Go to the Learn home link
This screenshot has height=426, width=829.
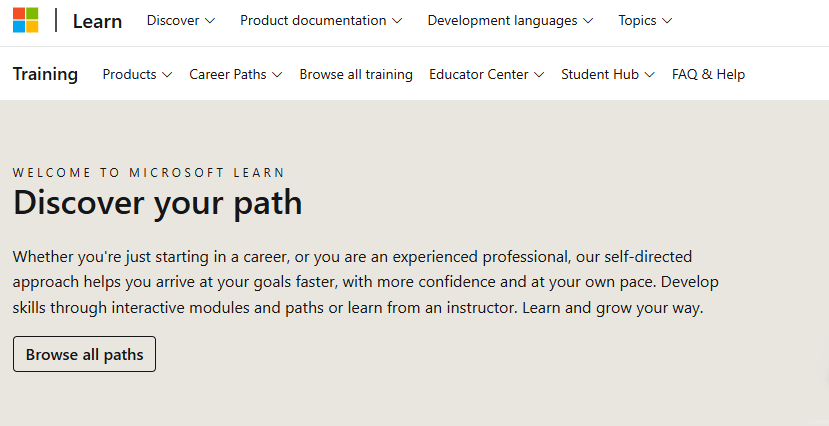point(97,21)
